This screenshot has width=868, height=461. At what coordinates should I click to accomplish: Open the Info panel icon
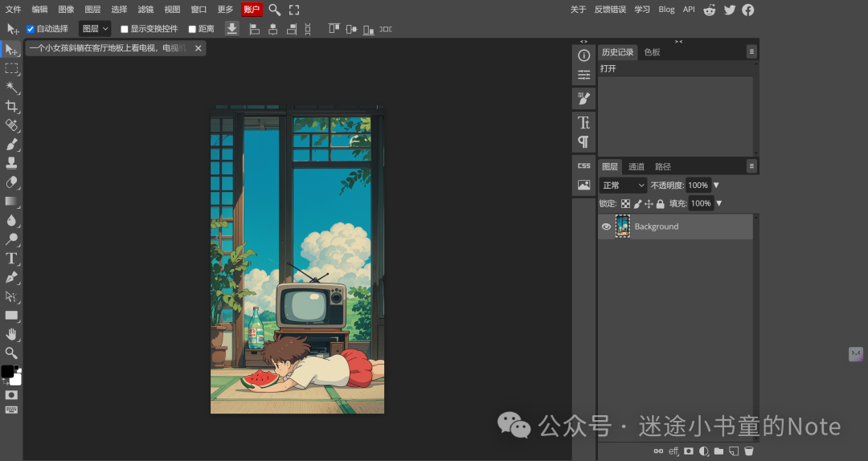[583, 55]
